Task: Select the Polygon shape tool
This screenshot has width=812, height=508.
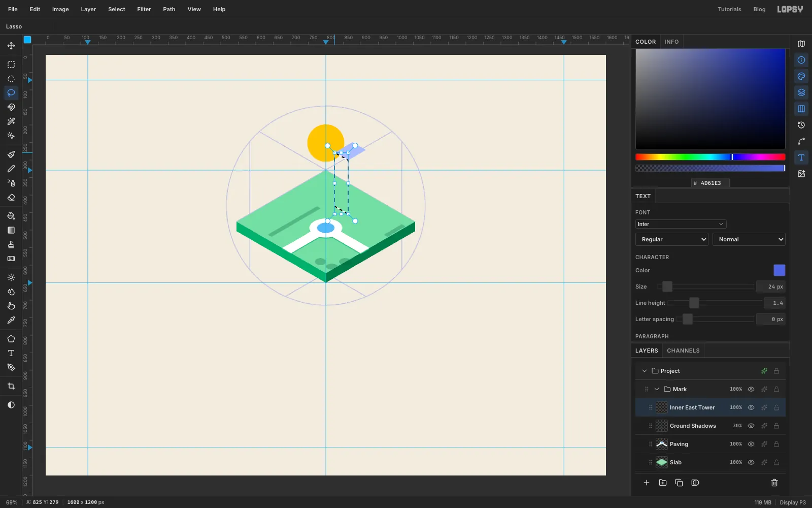Action: (11, 339)
